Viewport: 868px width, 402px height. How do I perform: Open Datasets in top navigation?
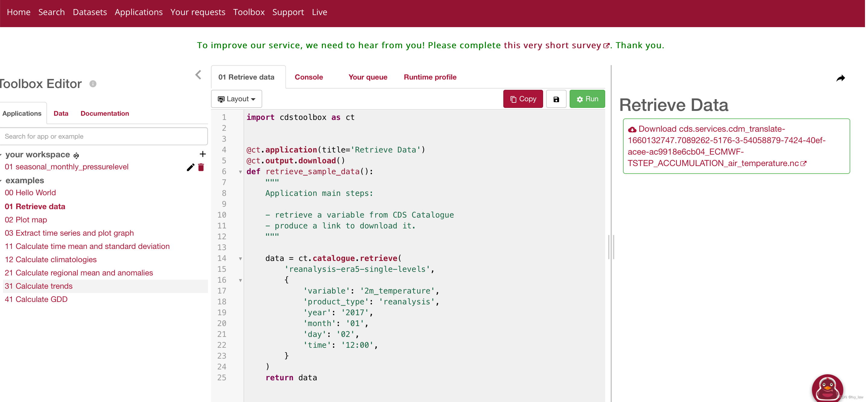[90, 12]
